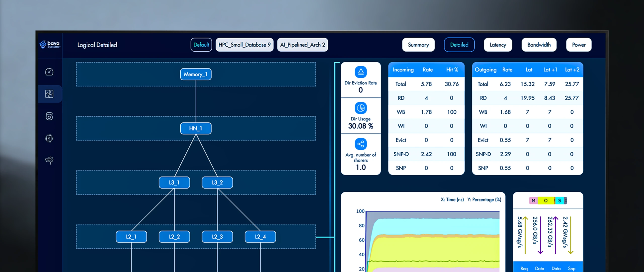Switch to the Summary tab
The image size is (644, 272).
click(x=418, y=45)
